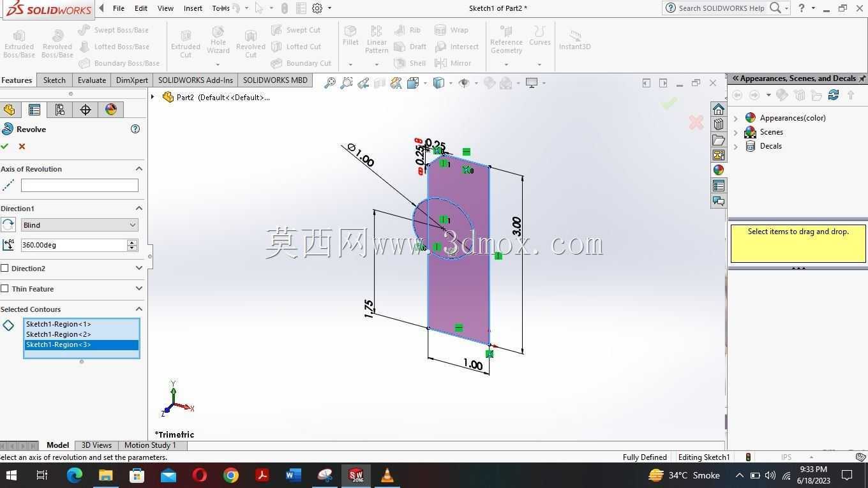The width and height of the screenshot is (868, 488).
Task: Click Zoom to Area magnifier icon
Action: point(347,83)
